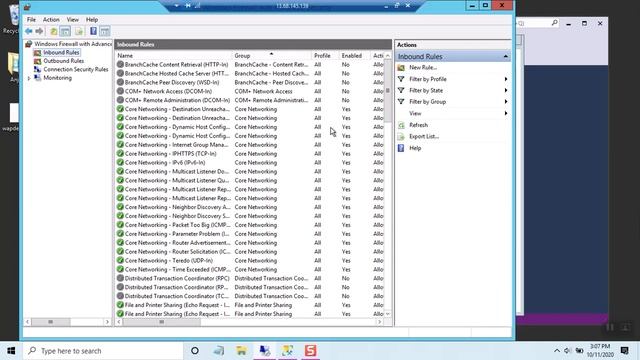Click disabled icon of Distributed Transaction Coordinator (RPC)
Viewport: 640px width, 360px height.
coord(120,278)
